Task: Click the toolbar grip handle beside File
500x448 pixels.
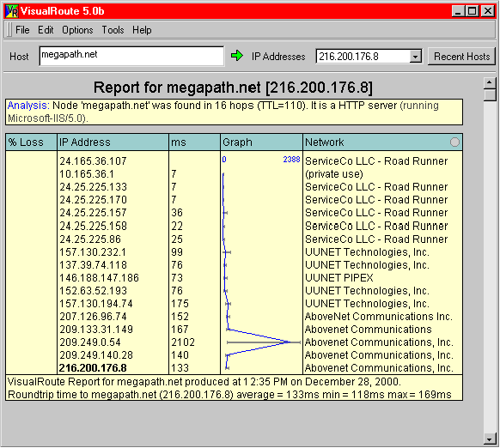Action: (9, 30)
